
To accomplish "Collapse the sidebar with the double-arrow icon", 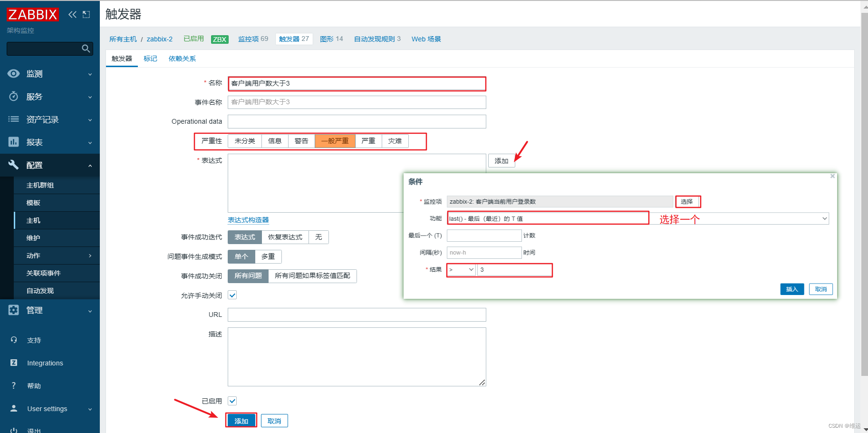I will click(72, 14).
